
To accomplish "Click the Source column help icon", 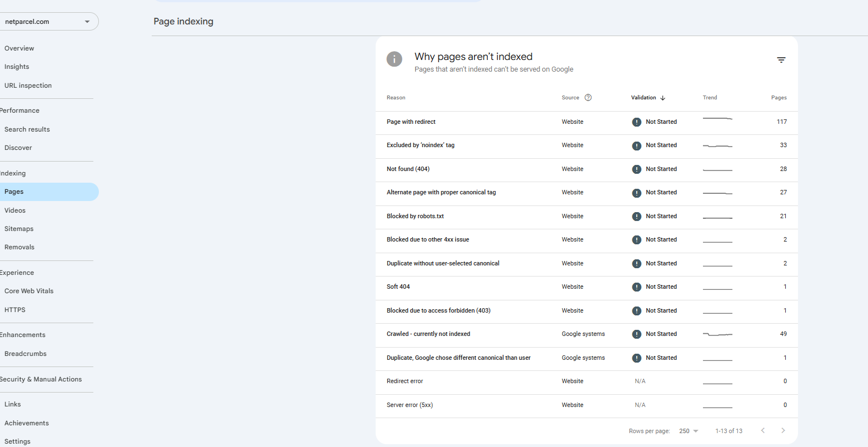I will pos(588,98).
